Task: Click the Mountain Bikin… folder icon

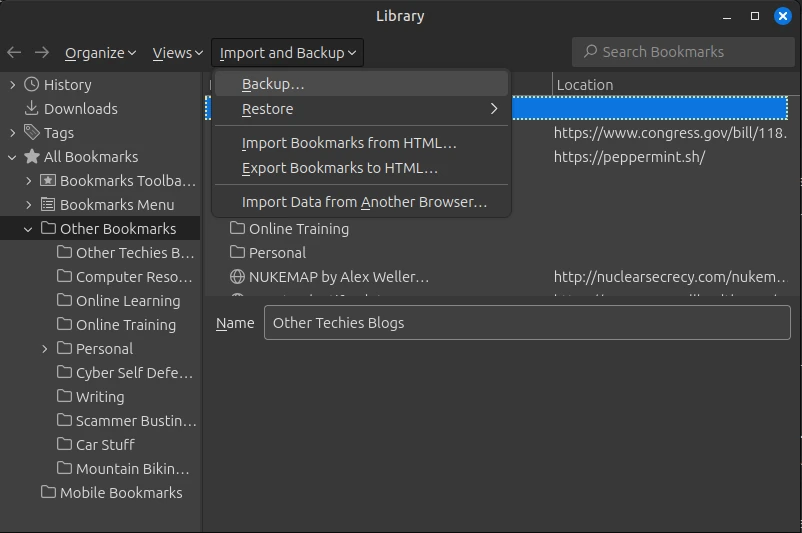Action: [64, 468]
